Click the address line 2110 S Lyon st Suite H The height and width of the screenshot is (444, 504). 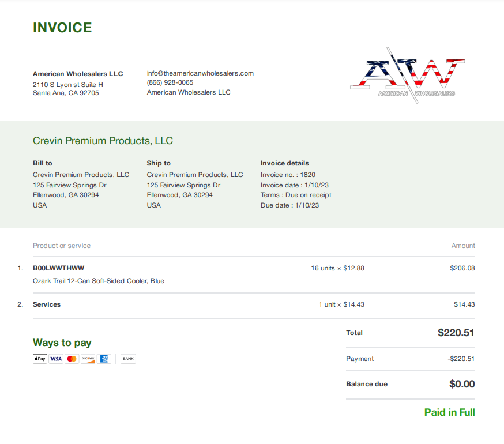tap(68, 85)
